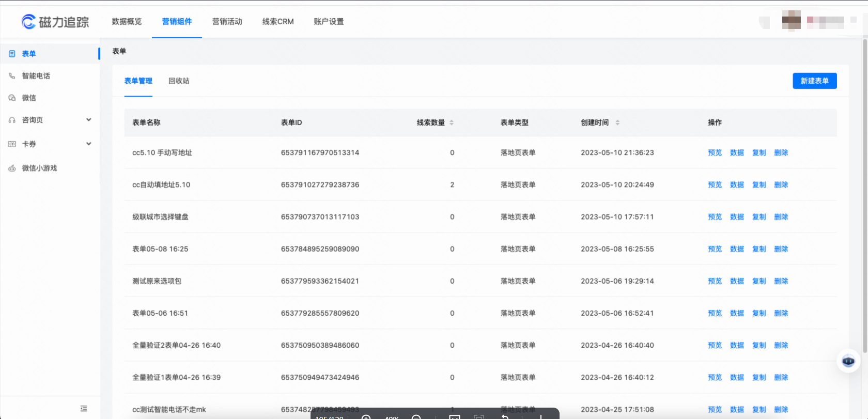Screen dimensions: 868x419
Task: Delete 表单05-06 16:51
Action: 781,313
